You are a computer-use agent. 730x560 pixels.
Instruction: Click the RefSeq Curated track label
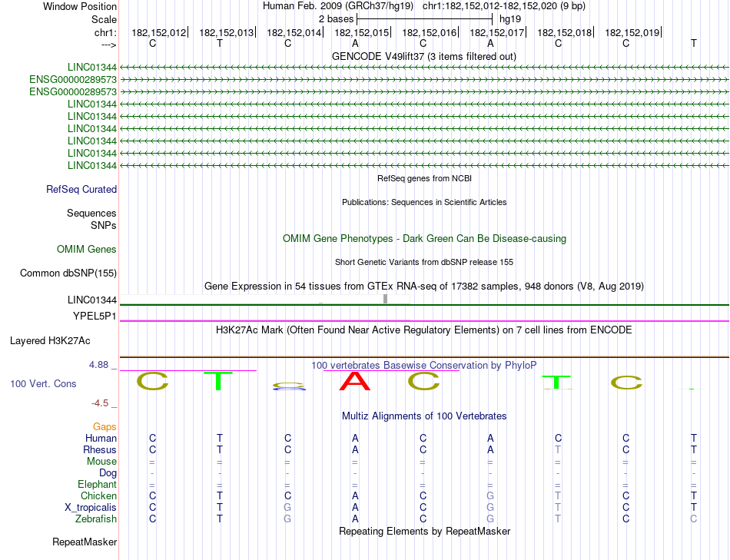click(81, 190)
